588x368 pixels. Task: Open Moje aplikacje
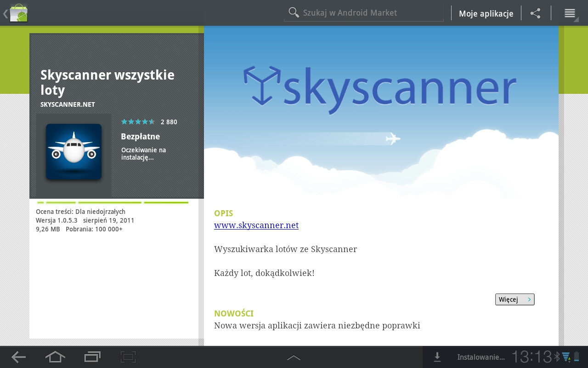coord(486,13)
